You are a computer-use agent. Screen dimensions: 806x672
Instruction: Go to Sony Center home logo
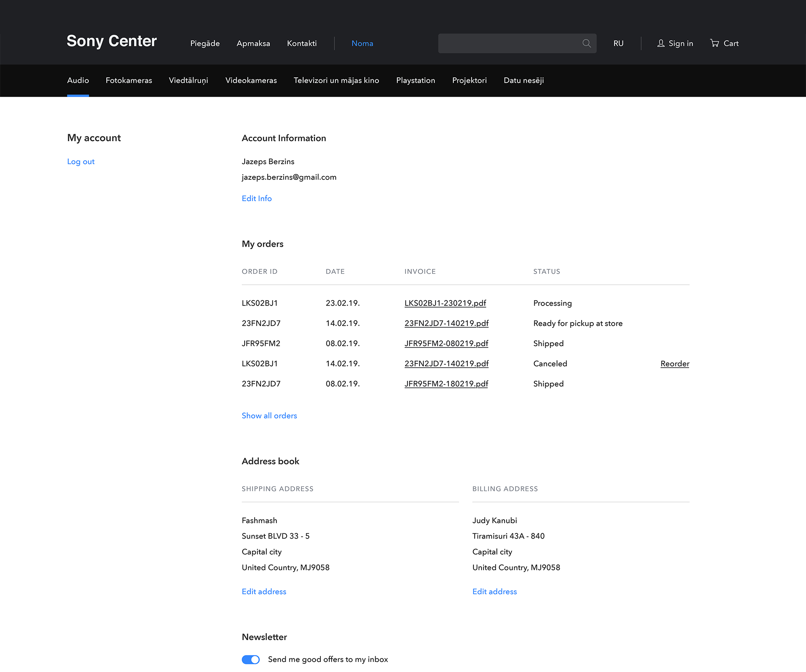click(112, 41)
